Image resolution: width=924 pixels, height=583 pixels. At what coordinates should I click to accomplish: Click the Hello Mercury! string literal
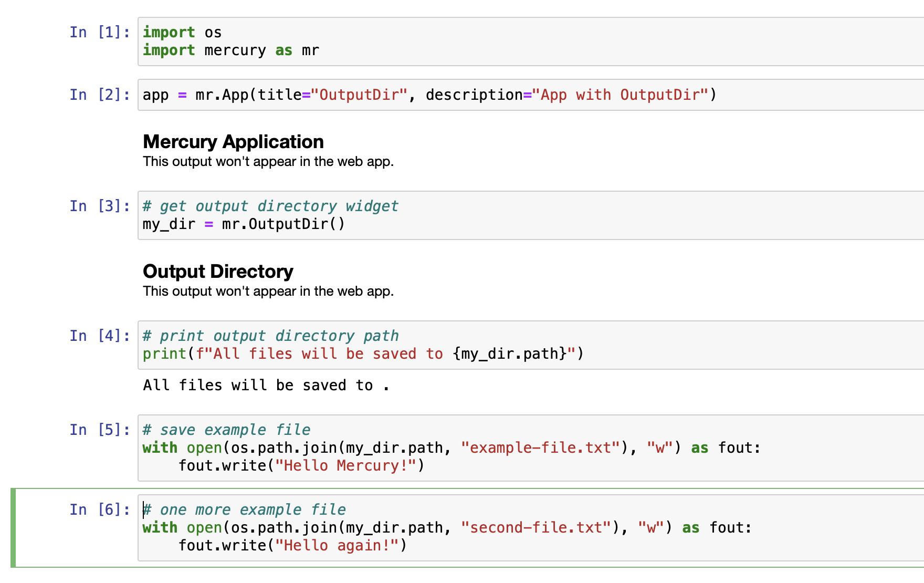pos(345,465)
